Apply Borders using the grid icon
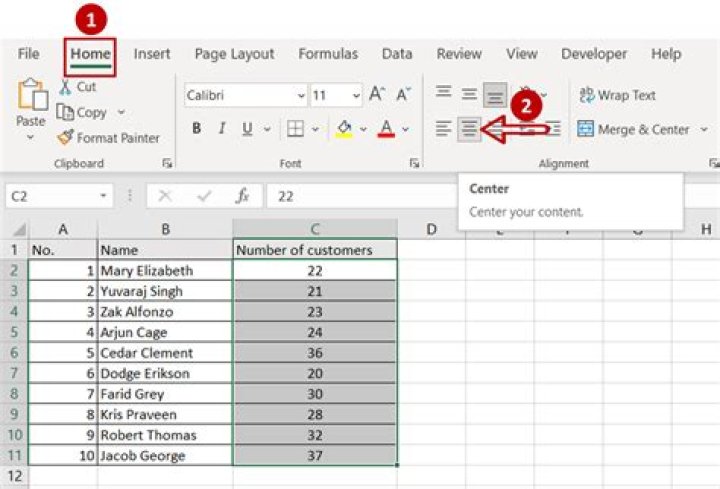Image resolution: width=720 pixels, height=489 pixels. pos(295,129)
